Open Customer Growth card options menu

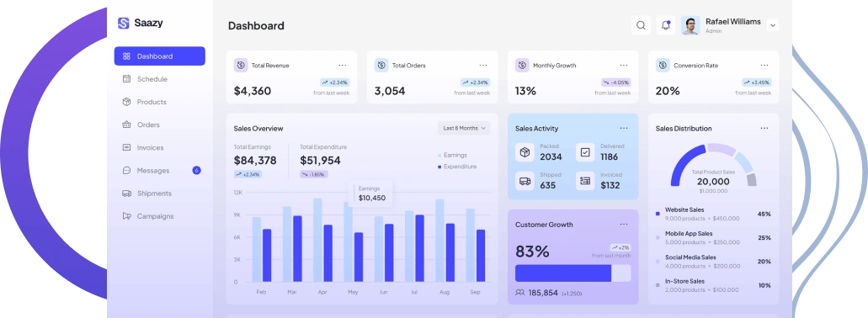(x=624, y=225)
